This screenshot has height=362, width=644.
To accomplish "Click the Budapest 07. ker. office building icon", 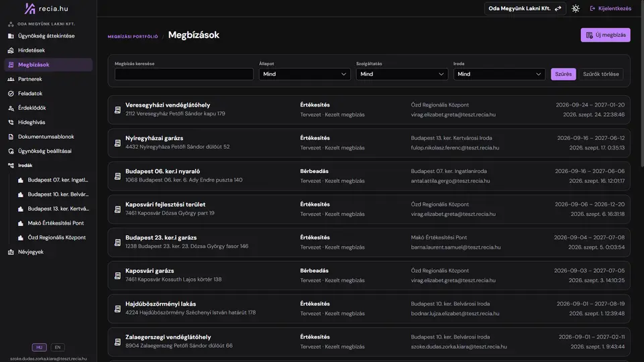I will 21,180.
